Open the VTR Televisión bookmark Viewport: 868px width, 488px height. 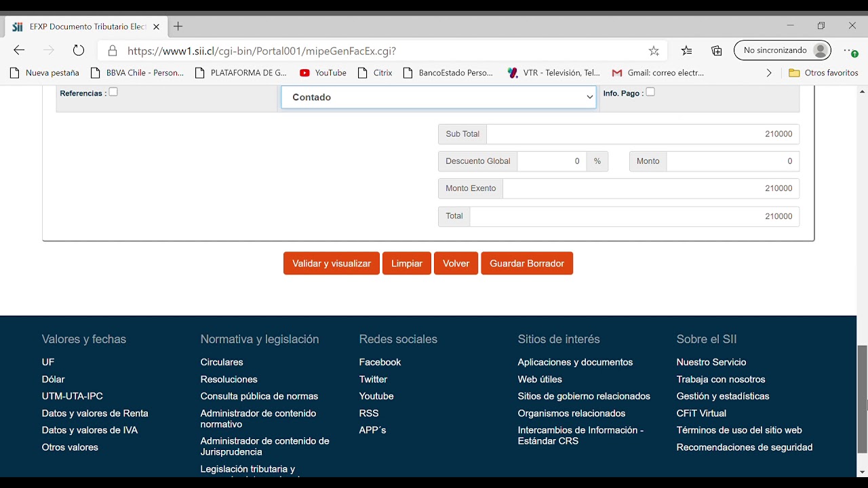553,73
